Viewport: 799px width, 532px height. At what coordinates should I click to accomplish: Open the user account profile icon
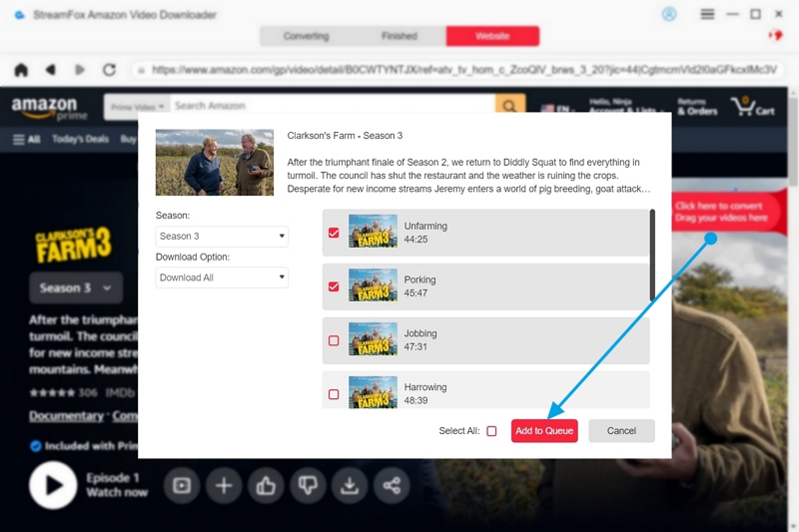click(669, 14)
